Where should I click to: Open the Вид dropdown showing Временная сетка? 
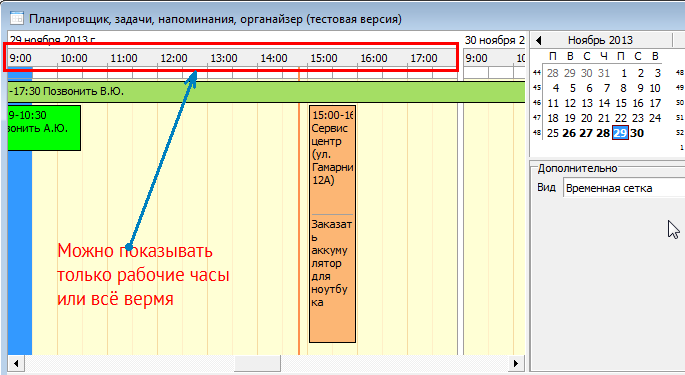624,188
